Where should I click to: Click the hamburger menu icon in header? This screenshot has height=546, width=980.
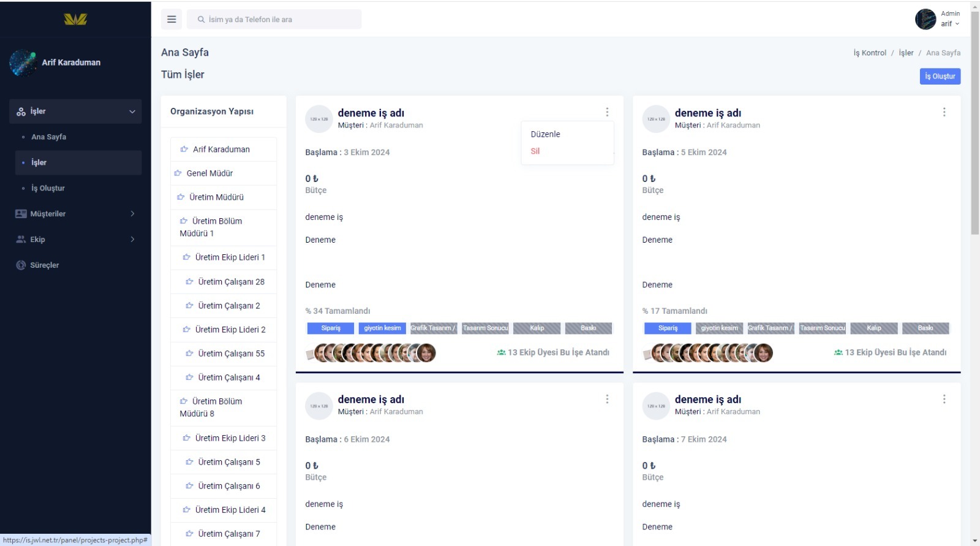click(x=171, y=20)
